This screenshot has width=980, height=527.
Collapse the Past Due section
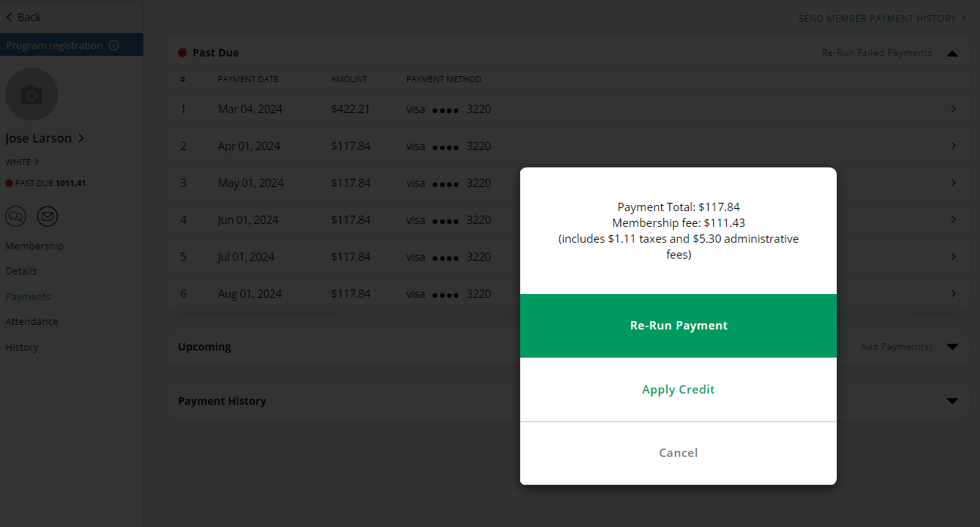coord(952,54)
